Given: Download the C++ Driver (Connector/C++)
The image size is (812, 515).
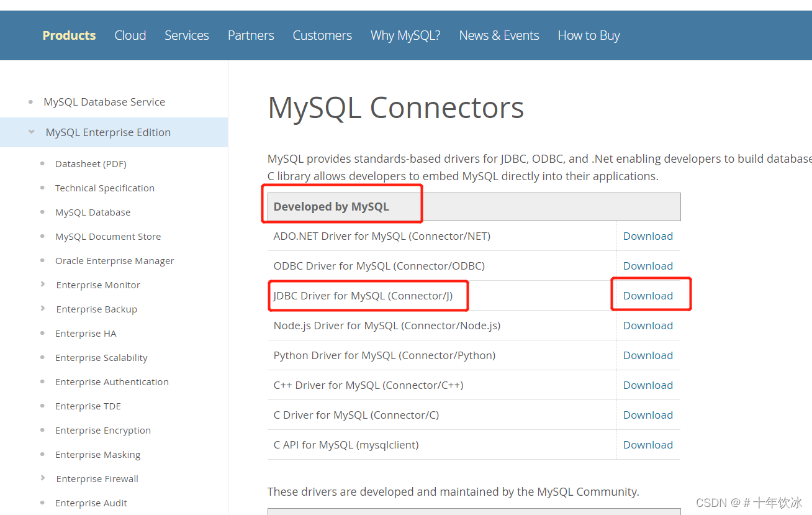Looking at the screenshot, I should tap(648, 385).
